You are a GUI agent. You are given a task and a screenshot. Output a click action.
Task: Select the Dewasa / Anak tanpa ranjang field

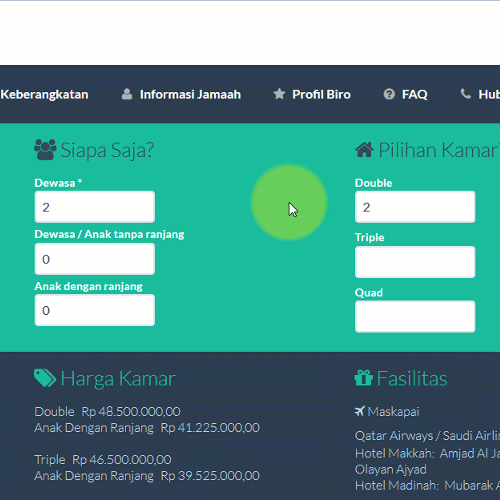click(95, 259)
